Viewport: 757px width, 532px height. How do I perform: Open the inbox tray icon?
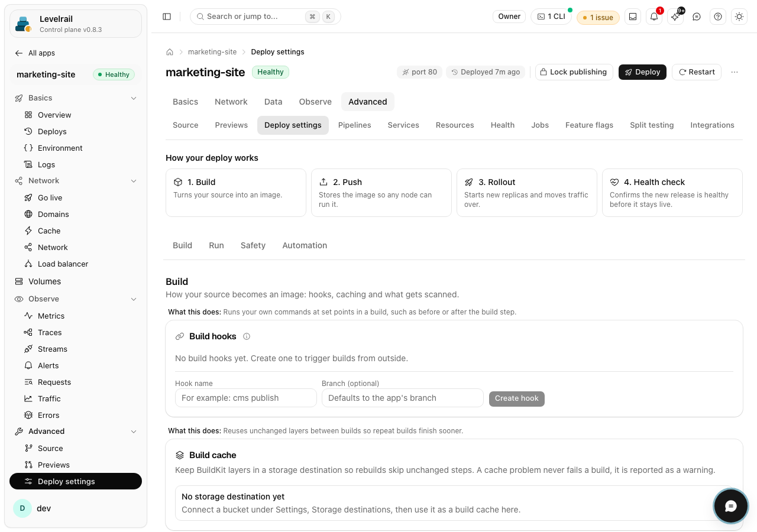[x=633, y=17]
